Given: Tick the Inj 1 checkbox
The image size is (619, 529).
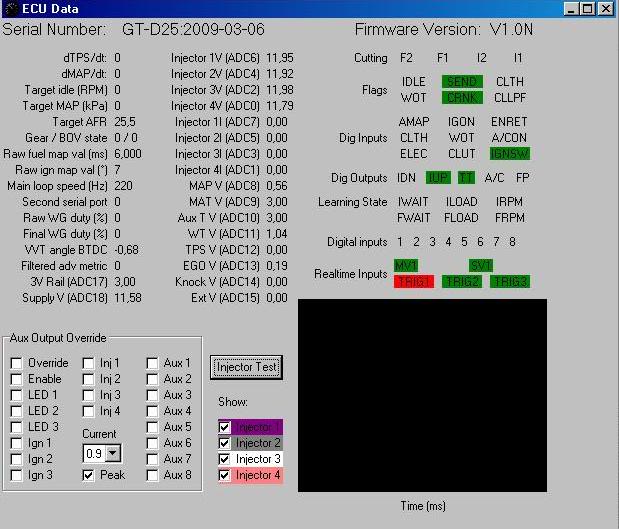Looking at the screenshot, I should coord(88,363).
